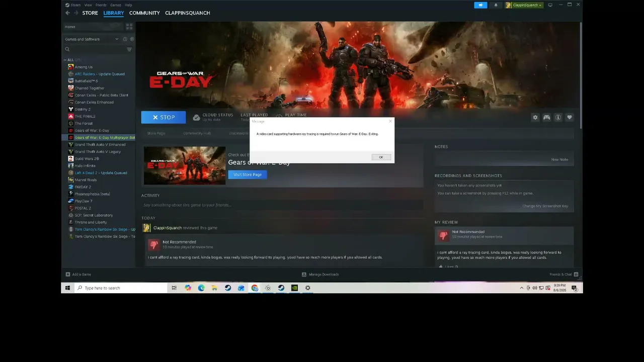The width and height of the screenshot is (644, 362).
Task: Add game to favorites heart icon
Action: pos(570,117)
